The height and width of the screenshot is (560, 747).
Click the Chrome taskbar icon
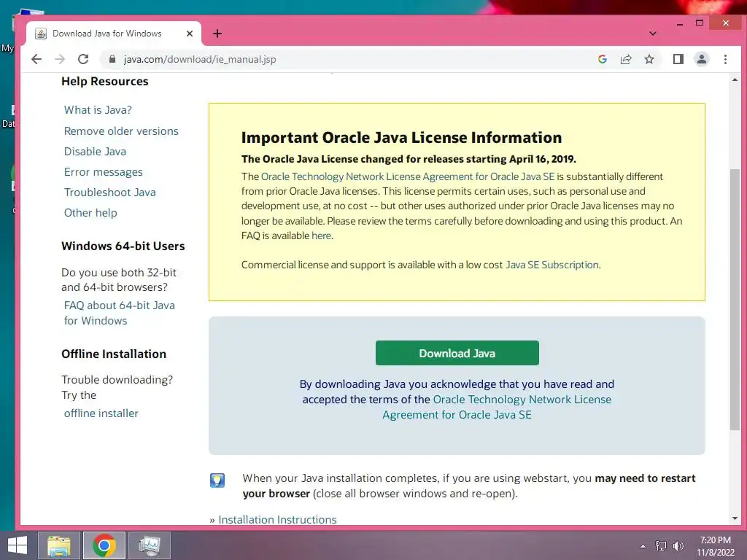(104, 545)
